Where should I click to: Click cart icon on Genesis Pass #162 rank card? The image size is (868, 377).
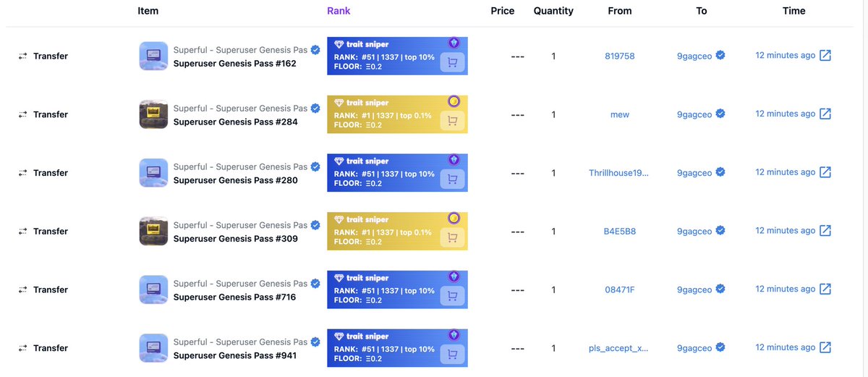point(453,62)
